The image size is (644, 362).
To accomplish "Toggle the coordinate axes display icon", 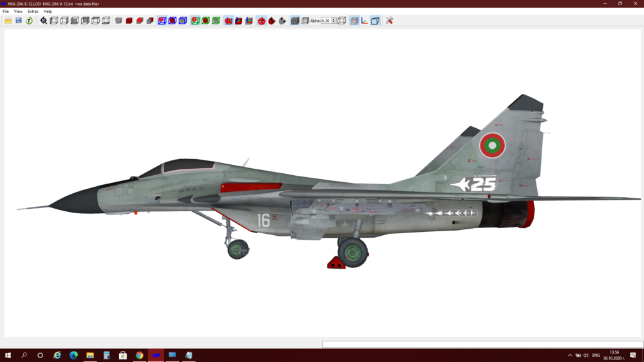I will 365,21.
